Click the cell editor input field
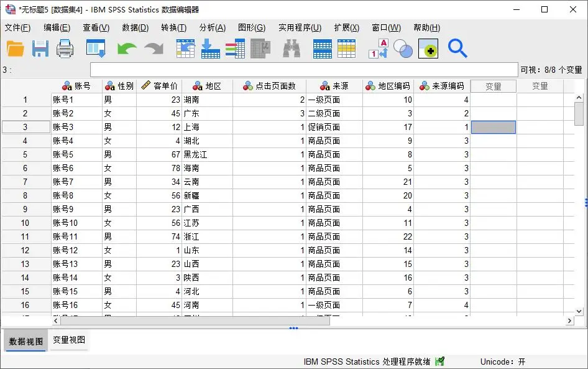This screenshot has width=588, height=369. pyautogui.click(x=304, y=70)
